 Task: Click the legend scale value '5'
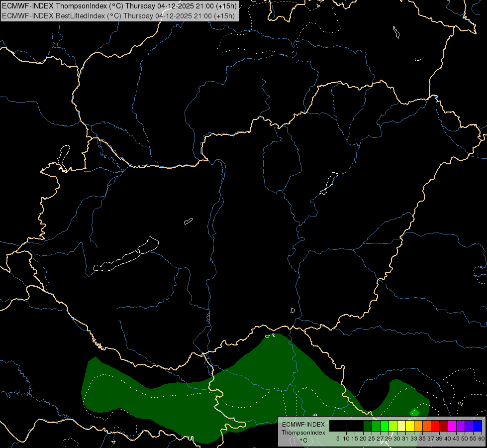338,439
